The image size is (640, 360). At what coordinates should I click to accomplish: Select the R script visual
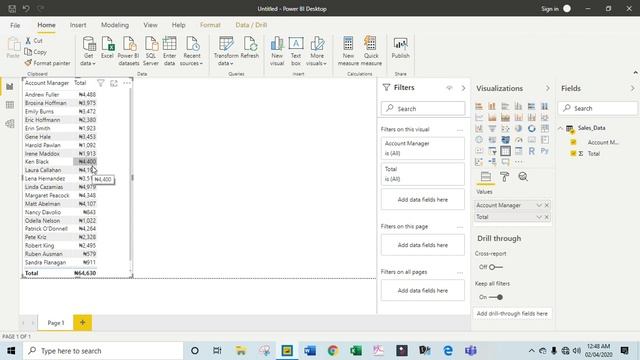[x=531, y=151]
